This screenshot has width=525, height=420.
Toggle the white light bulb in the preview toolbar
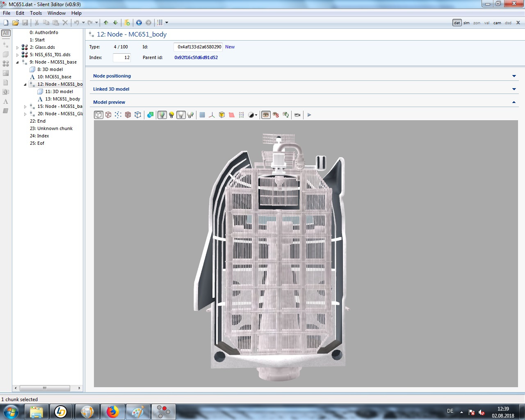click(x=181, y=115)
